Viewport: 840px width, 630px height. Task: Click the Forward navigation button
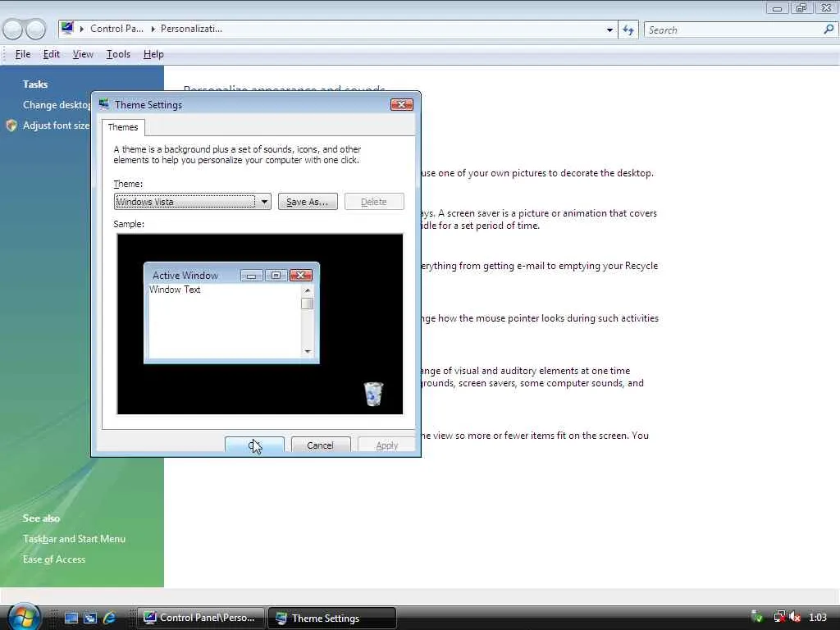click(36, 30)
